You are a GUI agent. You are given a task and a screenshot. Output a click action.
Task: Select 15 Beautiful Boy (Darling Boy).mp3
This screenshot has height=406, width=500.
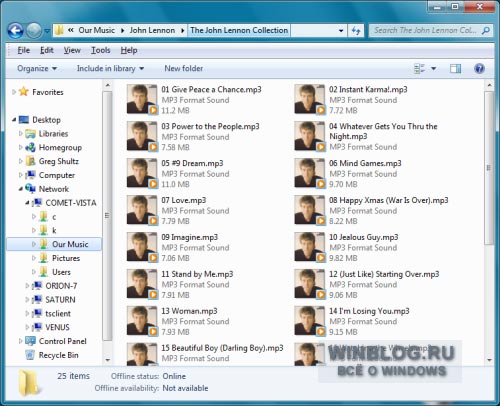222,348
